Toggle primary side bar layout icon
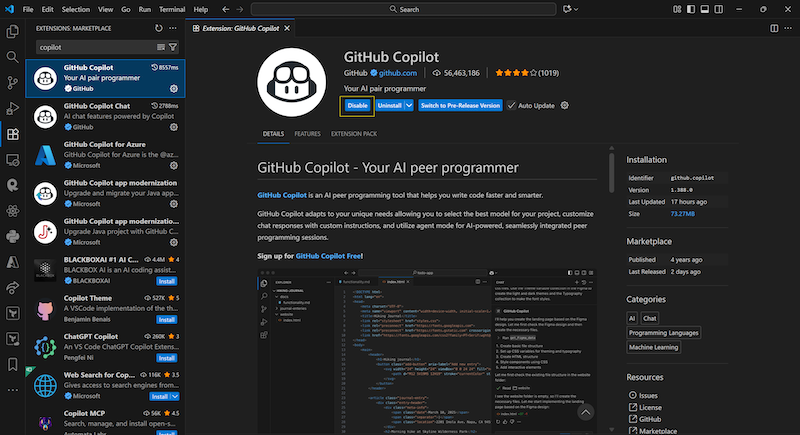This screenshot has height=435, width=800. (x=691, y=9)
